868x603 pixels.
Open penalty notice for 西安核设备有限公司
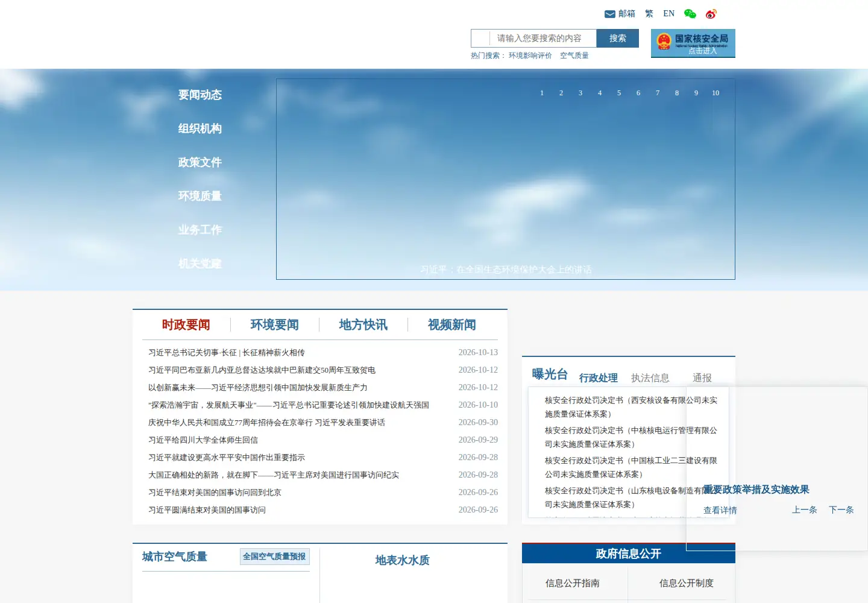(631, 407)
